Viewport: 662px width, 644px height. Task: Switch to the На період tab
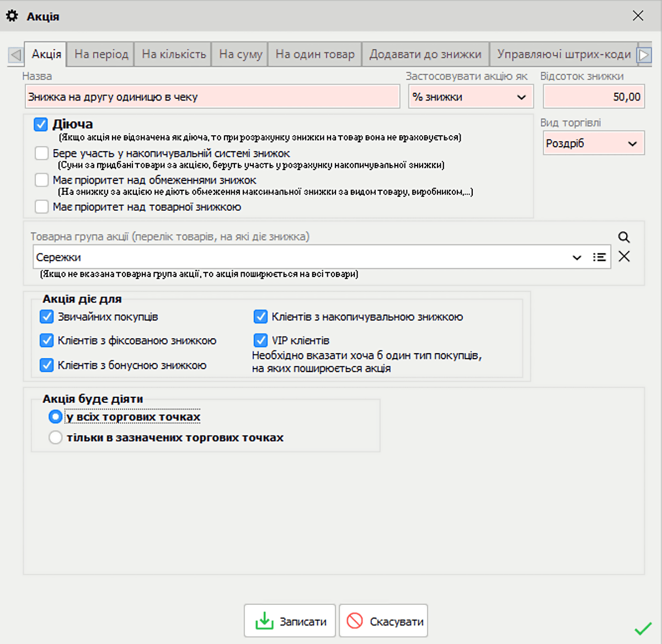(101, 55)
